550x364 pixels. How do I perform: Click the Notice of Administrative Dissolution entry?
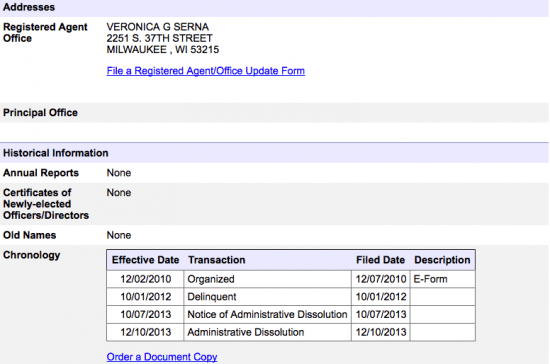tap(267, 314)
